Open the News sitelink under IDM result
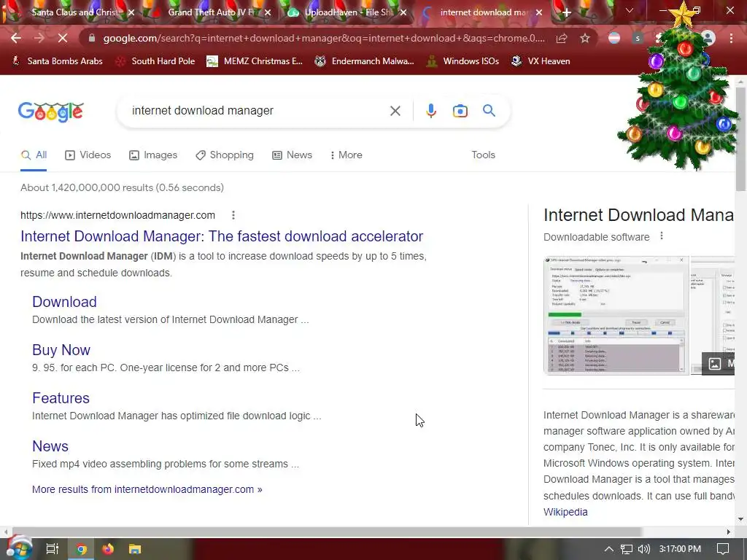 point(50,446)
